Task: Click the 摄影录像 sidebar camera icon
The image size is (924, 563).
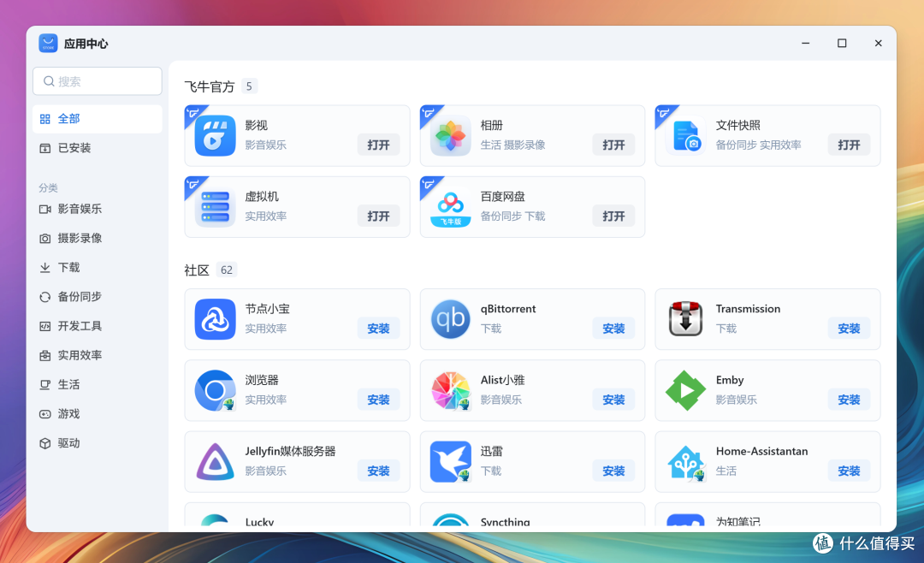Action: point(44,238)
